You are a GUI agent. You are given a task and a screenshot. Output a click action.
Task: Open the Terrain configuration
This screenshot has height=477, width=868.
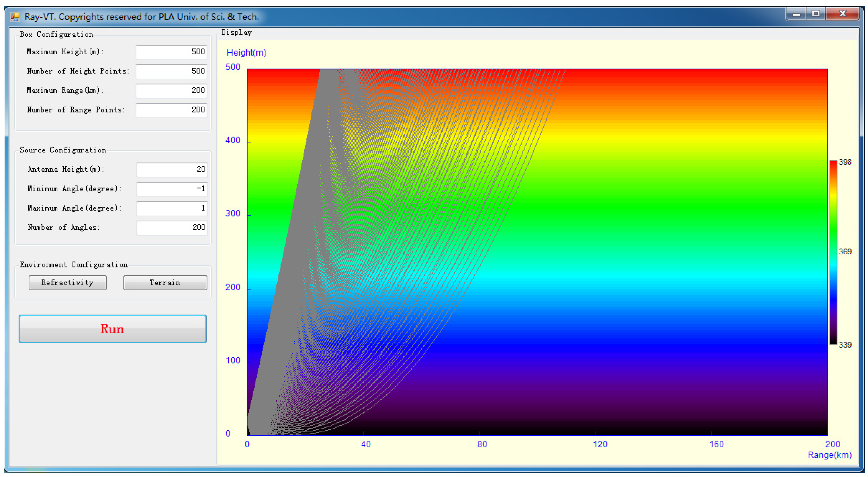click(x=165, y=283)
